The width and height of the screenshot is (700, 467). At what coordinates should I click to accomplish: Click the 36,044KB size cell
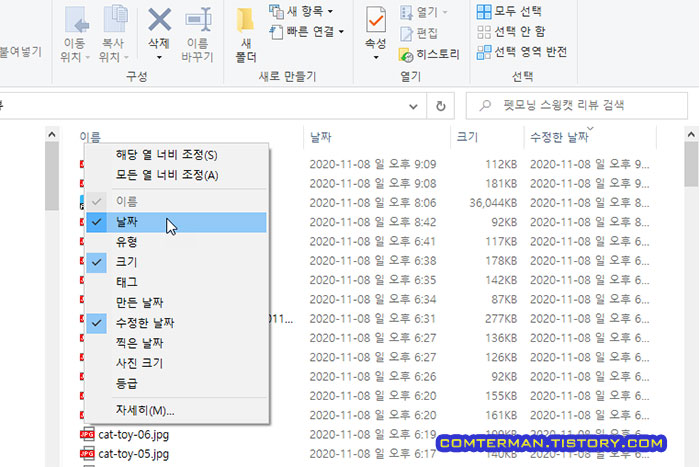(x=493, y=203)
